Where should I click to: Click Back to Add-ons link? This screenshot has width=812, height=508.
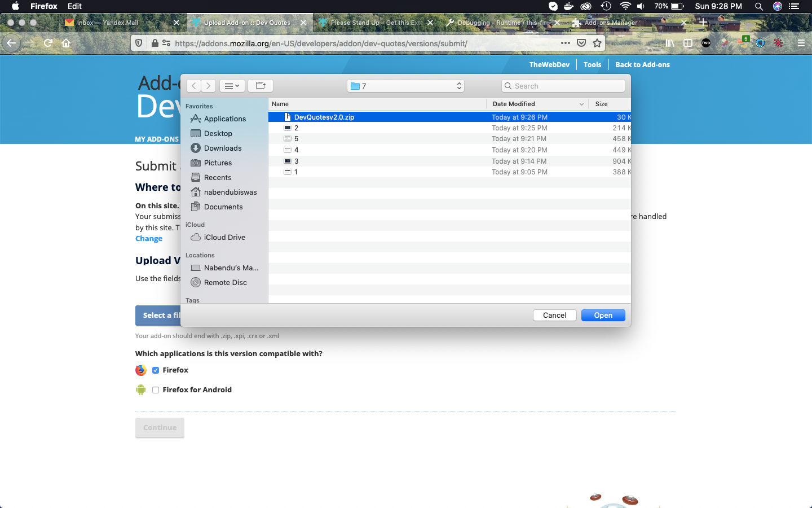coord(642,65)
